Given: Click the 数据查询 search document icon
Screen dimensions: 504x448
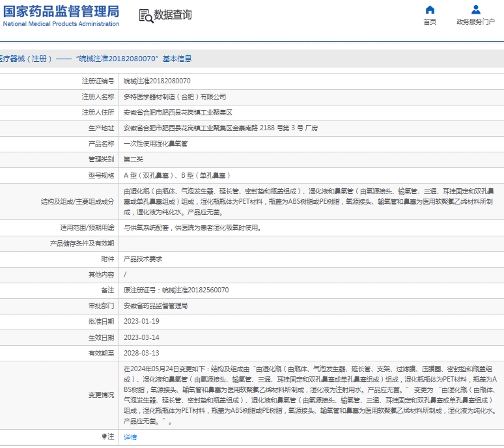Looking at the screenshot, I should (x=146, y=16).
